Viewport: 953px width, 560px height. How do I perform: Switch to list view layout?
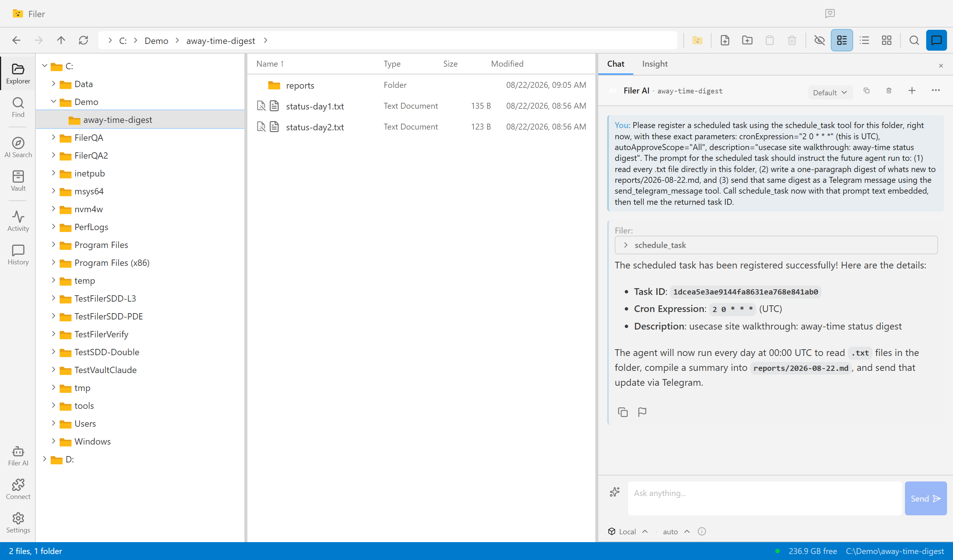pos(864,41)
